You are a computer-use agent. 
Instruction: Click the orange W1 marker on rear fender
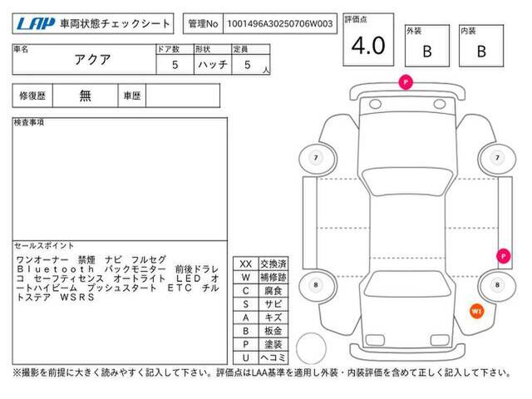pyautogui.click(x=476, y=311)
